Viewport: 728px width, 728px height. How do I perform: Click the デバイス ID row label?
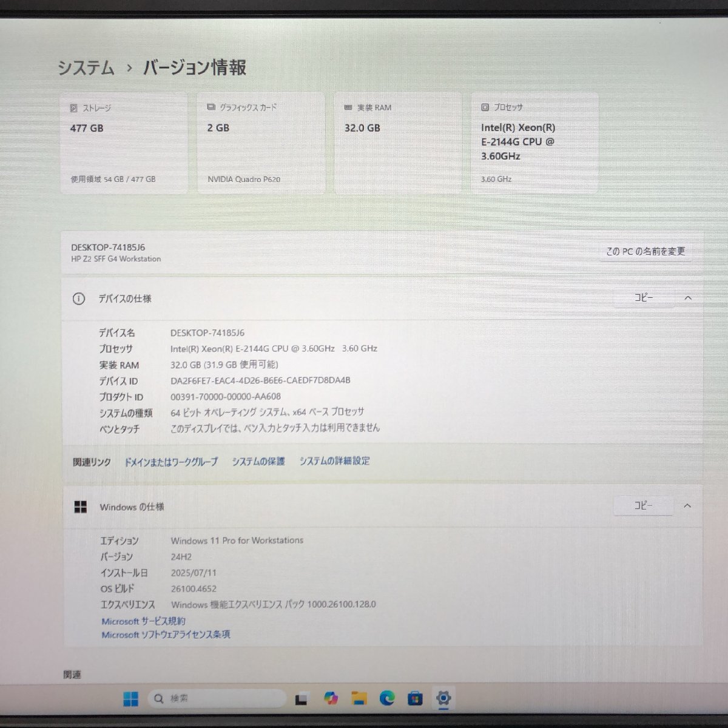pyautogui.click(x=118, y=381)
